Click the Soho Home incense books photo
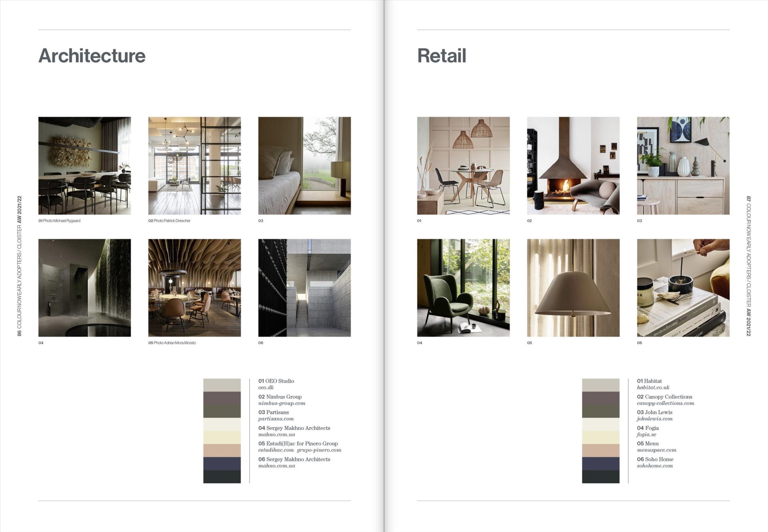768x532 pixels. click(683, 288)
